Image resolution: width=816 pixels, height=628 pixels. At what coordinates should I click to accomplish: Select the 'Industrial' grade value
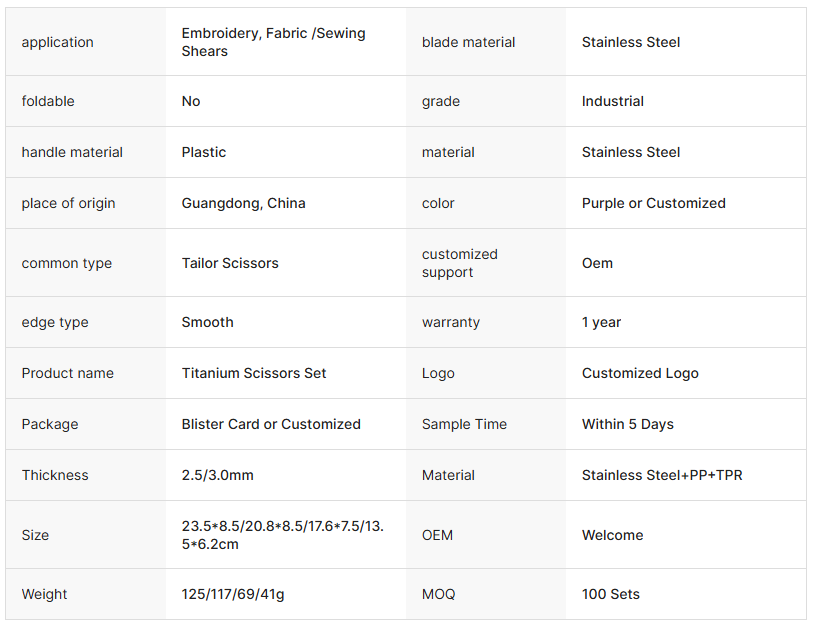(x=612, y=101)
